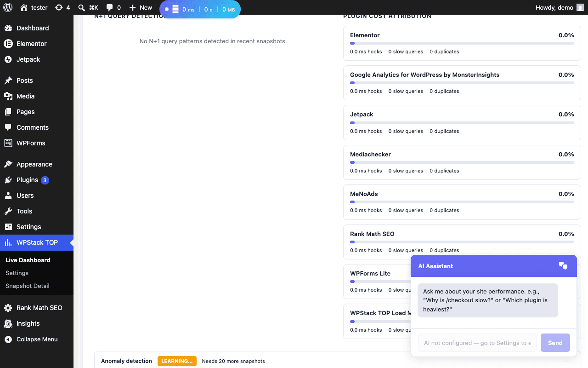Click the Rank Math SEO sidebar icon
The width and height of the screenshot is (588, 368).
(8, 308)
